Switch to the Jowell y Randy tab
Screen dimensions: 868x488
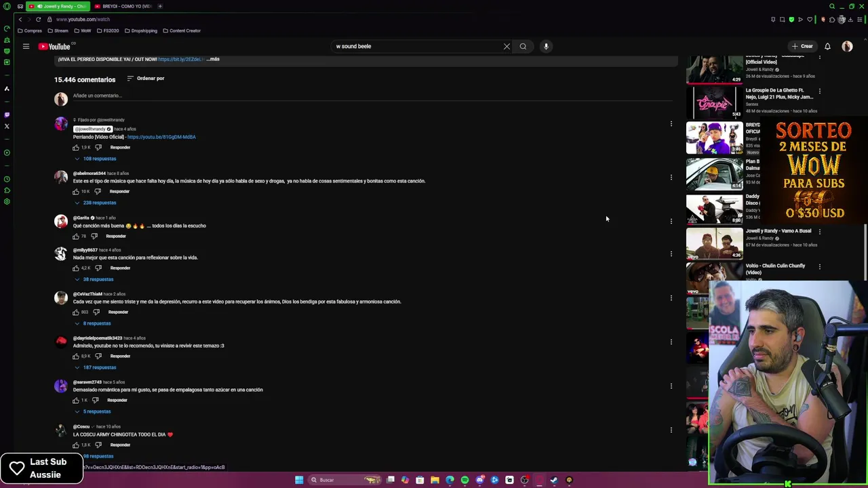click(58, 6)
